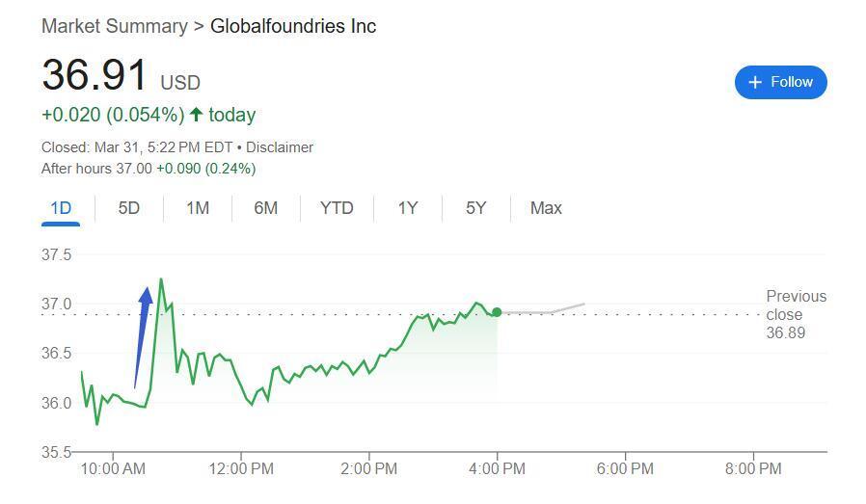The height and width of the screenshot is (504, 866).
Task: Click the chart peak near 37.25
Action: (160, 279)
